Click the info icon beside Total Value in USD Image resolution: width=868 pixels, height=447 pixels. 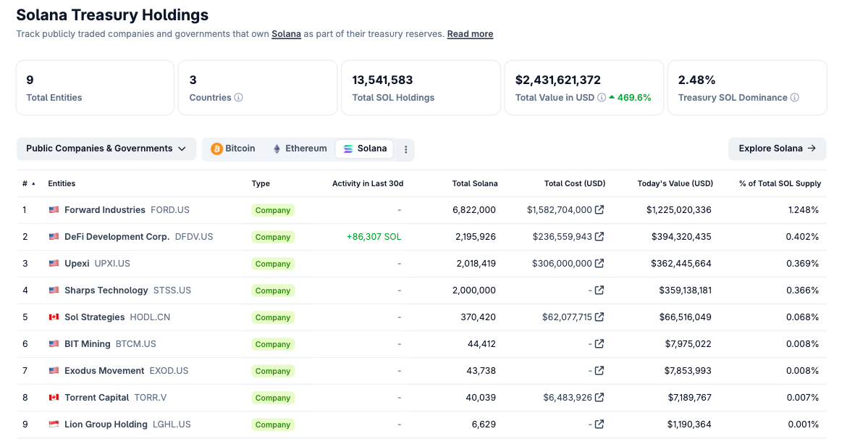pos(602,98)
